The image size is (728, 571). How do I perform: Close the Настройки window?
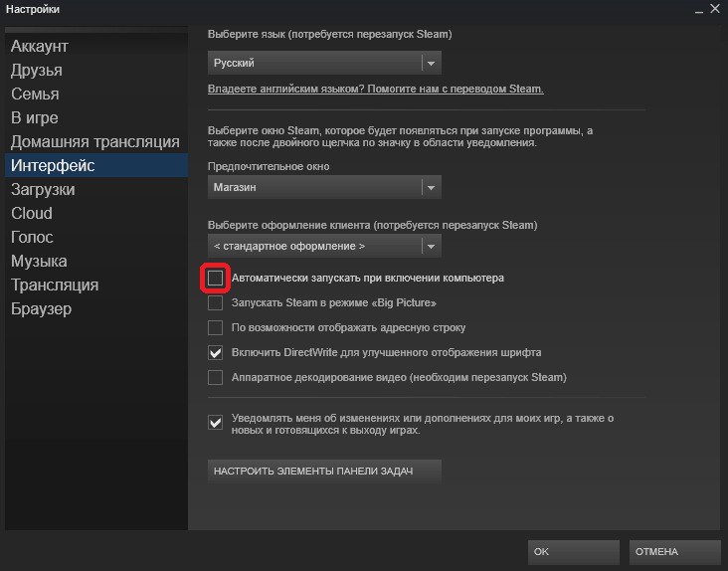(x=715, y=9)
